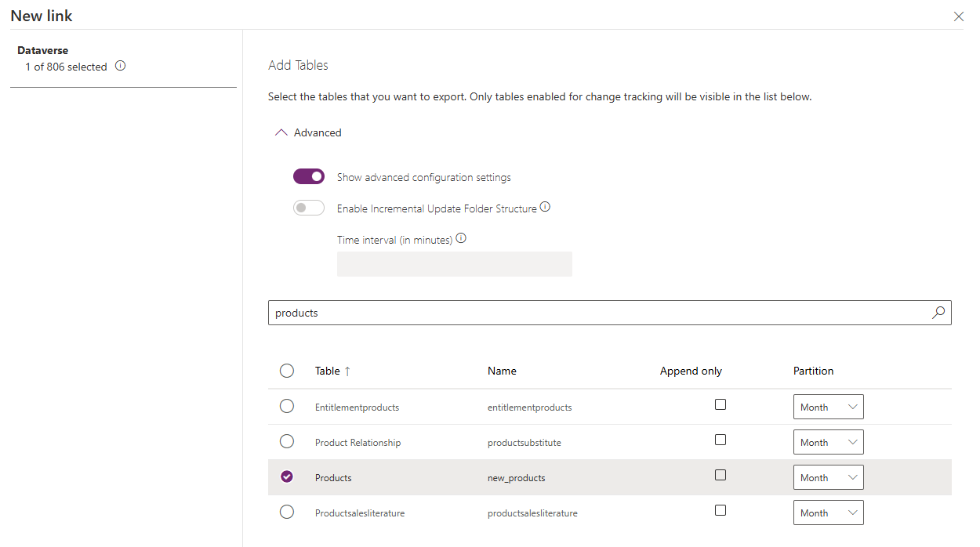The height and width of the screenshot is (547, 980).
Task: Click the Name column header
Action: coord(502,371)
